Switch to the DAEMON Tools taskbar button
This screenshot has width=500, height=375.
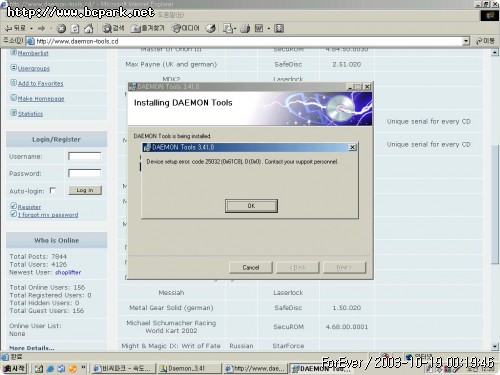pos(321,368)
